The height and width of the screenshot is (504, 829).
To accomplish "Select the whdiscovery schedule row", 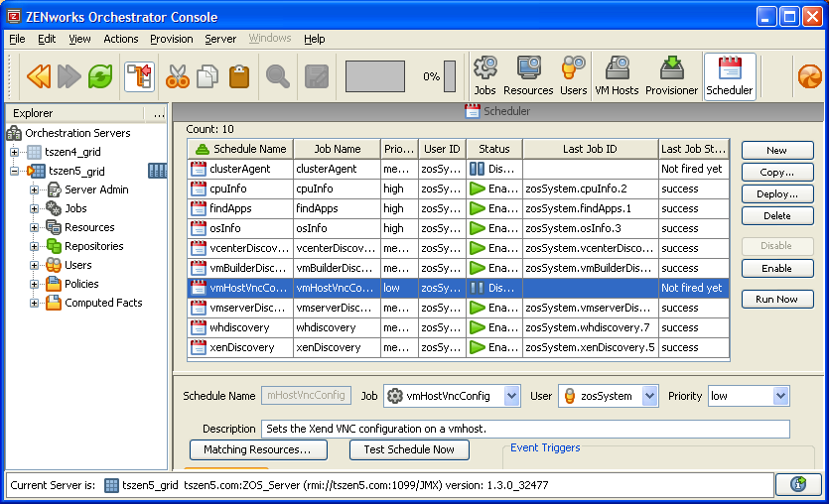I will 459,327.
